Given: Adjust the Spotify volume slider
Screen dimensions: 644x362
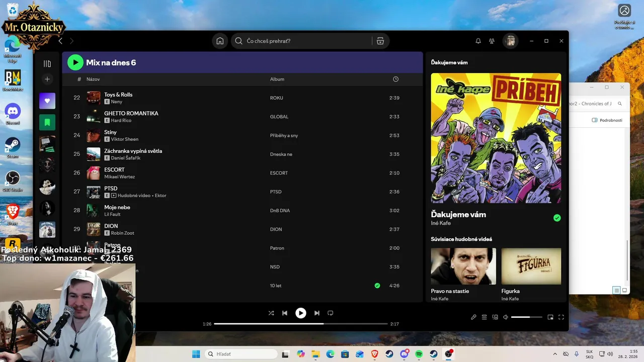Looking at the screenshot, I should tap(527, 317).
